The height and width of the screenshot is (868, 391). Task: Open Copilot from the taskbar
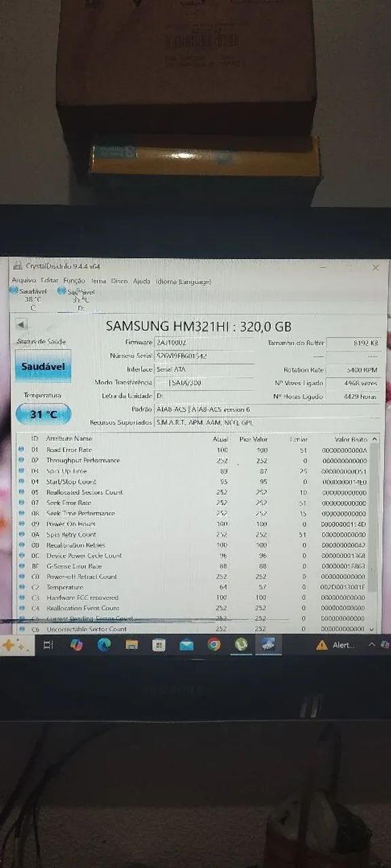76,646
